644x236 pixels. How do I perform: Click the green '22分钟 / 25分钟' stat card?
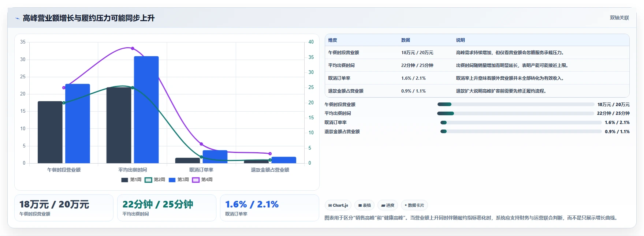167,208
